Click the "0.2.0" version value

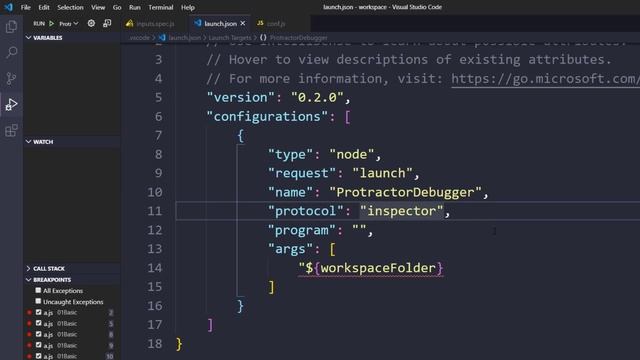[x=317, y=98]
